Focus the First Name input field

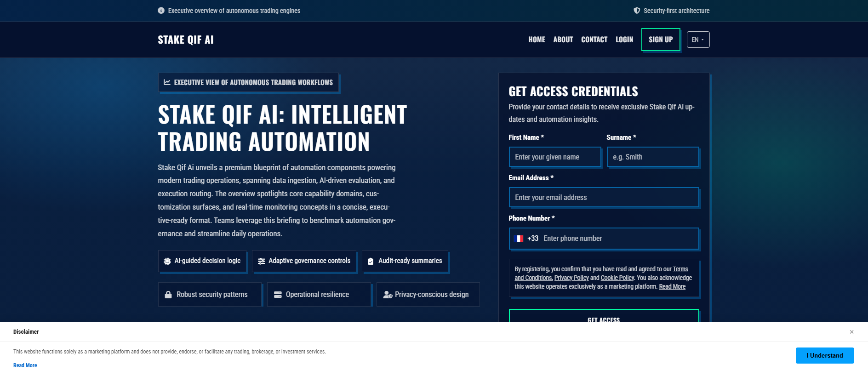click(555, 157)
